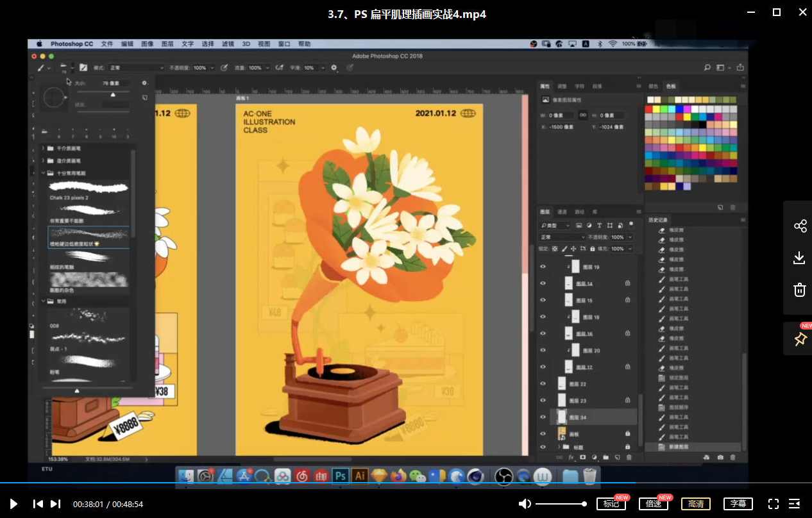Open the layer opacity 100% dropdown

point(630,237)
